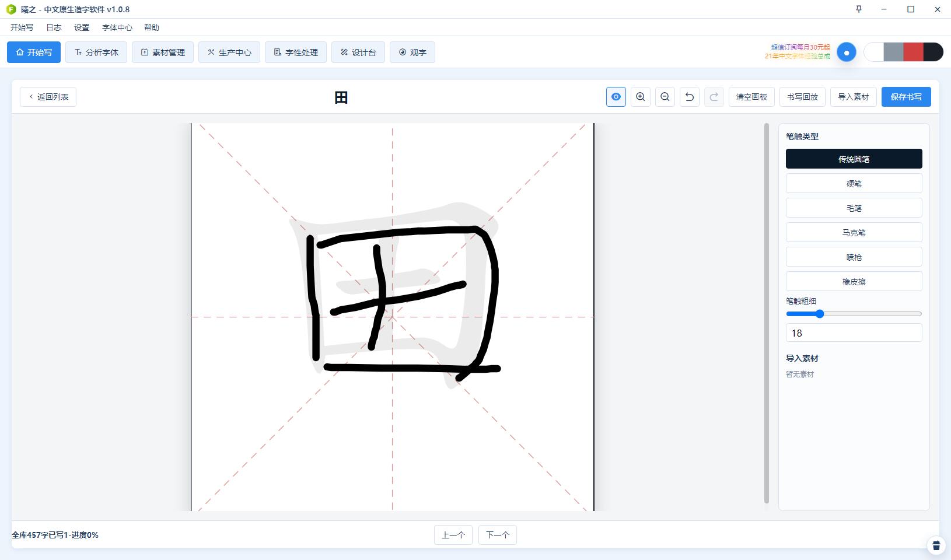Select 橡皮擦 eraser tool

point(854,281)
